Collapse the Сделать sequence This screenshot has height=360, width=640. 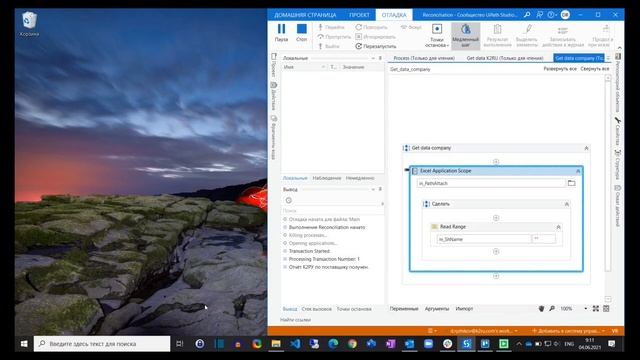(x=567, y=204)
